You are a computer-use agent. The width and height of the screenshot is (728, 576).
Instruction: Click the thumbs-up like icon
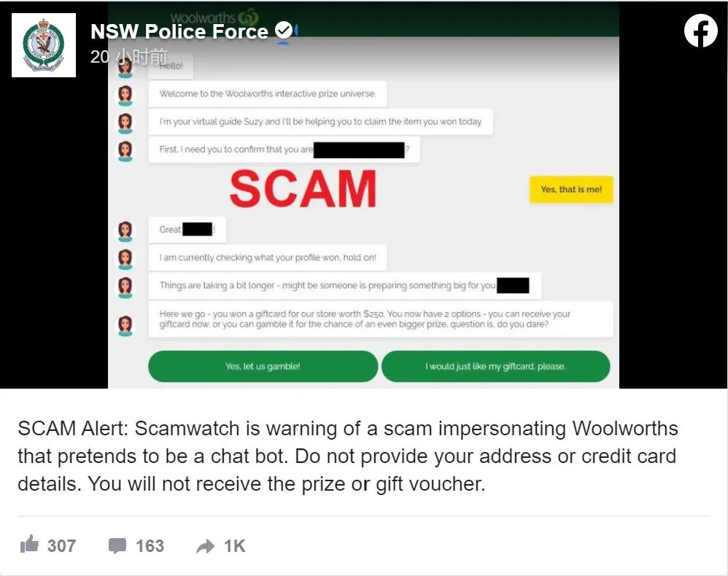point(29,544)
